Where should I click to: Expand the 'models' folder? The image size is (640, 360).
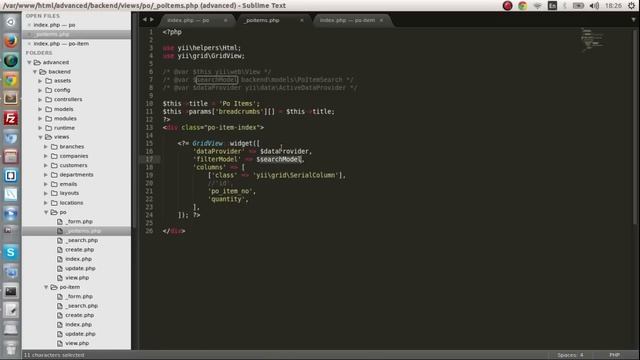(40, 109)
